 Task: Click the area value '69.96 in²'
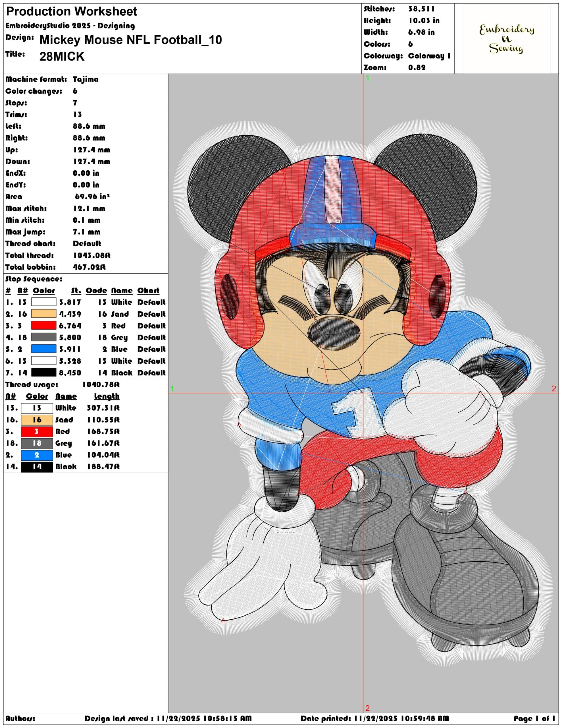coord(92,197)
